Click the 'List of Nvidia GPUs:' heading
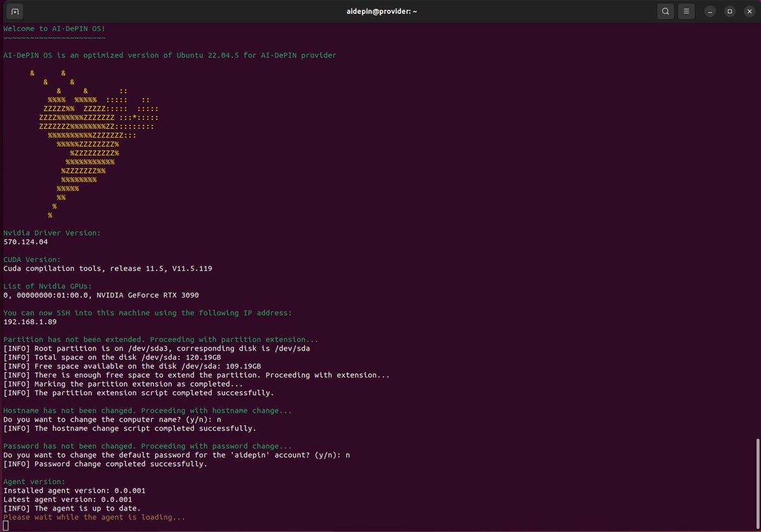The height and width of the screenshot is (532, 761). (48, 286)
